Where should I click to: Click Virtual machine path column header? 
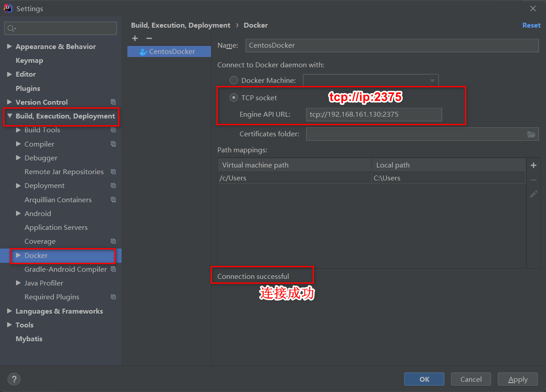295,165
